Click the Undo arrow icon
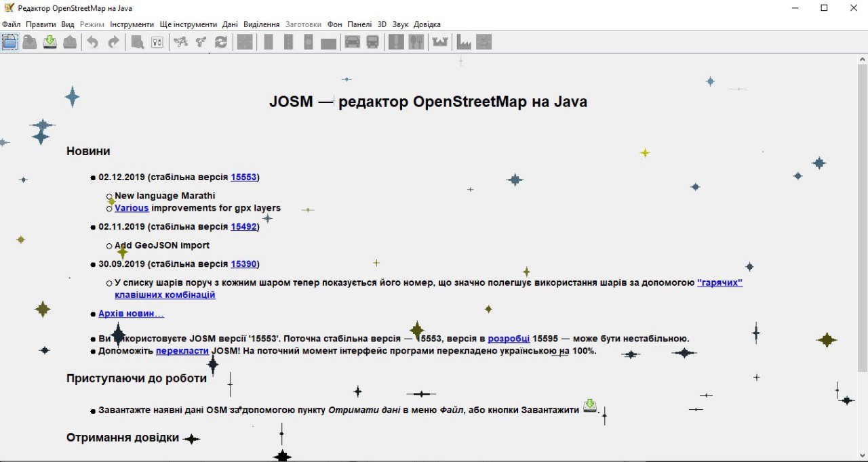Screen dimensions: 868x462 (x=92, y=42)
